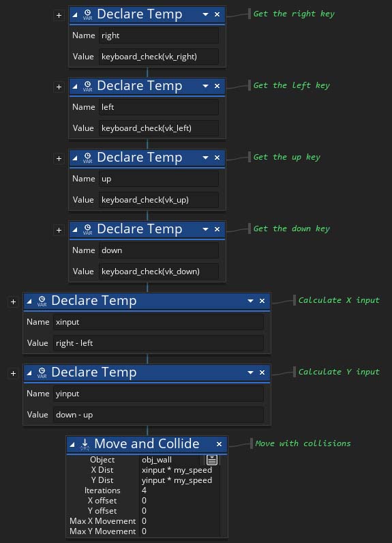This screenshot has width=392, height=543.
Task: Remove the 'up' Declare Temp block with X
Action: [x=217, y=158]
